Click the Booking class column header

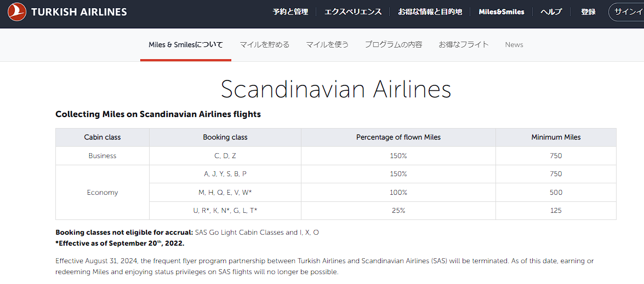225,137
